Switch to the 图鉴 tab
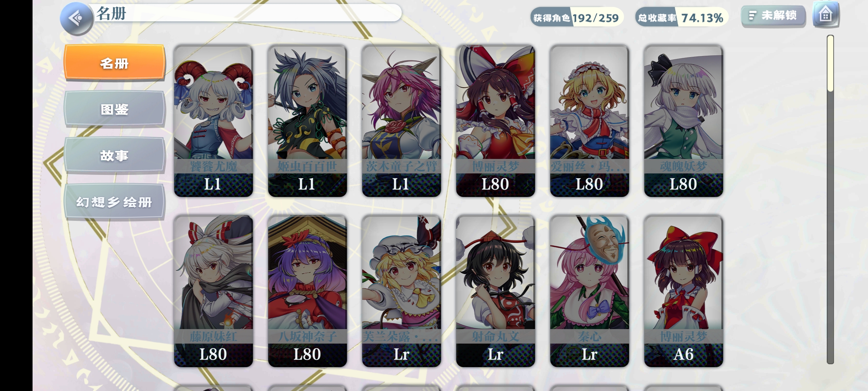868x391 pixels. (x=115, y=109)
